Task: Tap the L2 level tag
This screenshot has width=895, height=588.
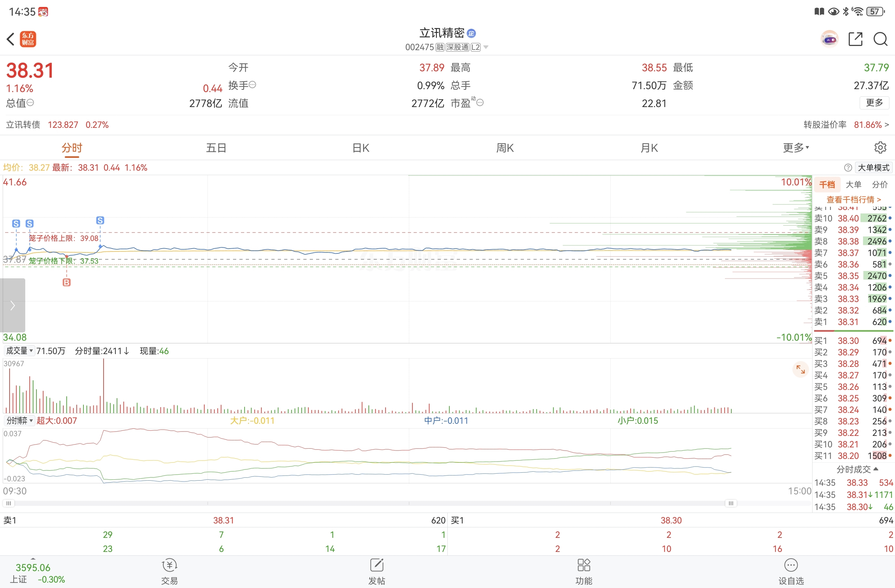Action: 475,47
